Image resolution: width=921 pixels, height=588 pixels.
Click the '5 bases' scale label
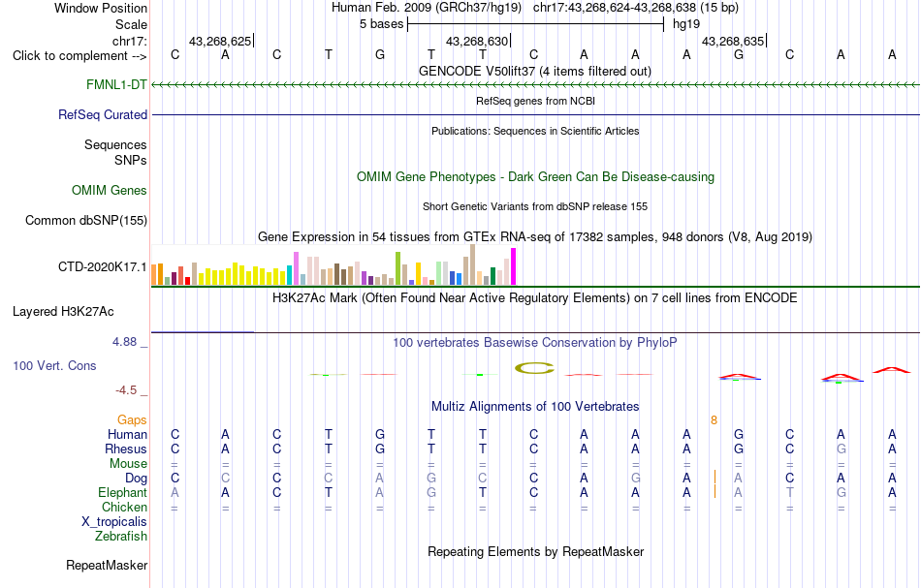click(x=382, y=24)
